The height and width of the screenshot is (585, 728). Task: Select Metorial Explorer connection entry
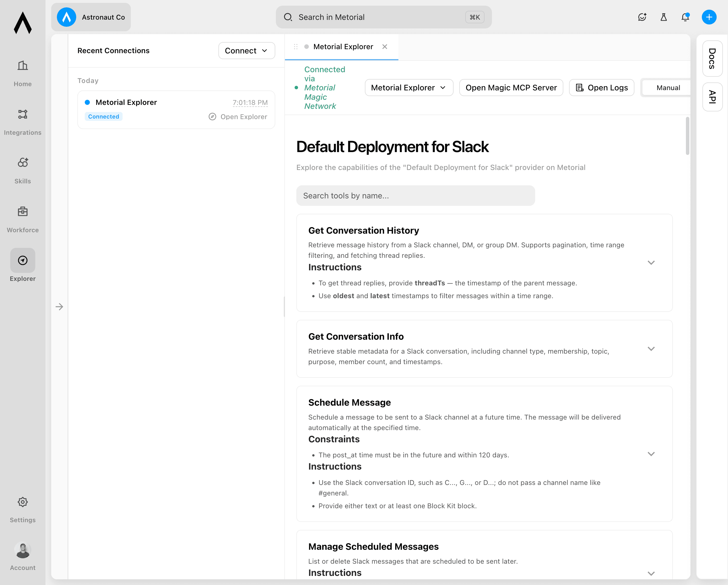(176, 109)
